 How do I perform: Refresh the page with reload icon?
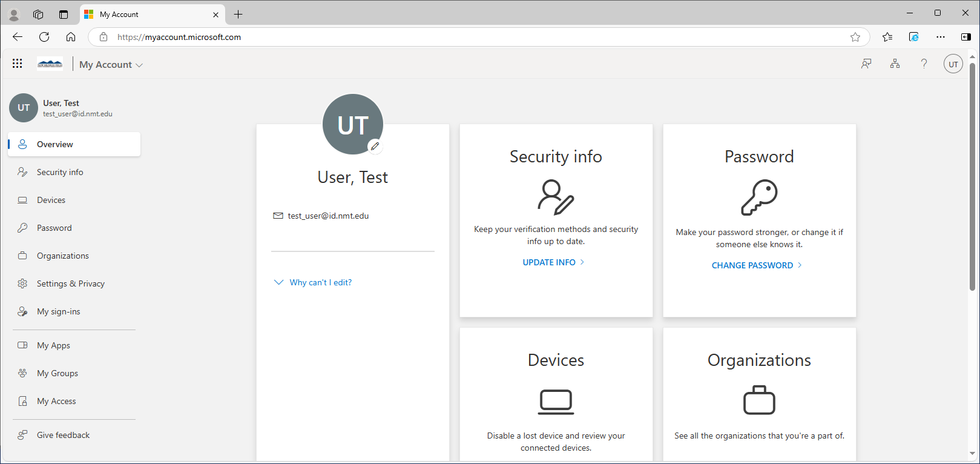tap(44, 37)
